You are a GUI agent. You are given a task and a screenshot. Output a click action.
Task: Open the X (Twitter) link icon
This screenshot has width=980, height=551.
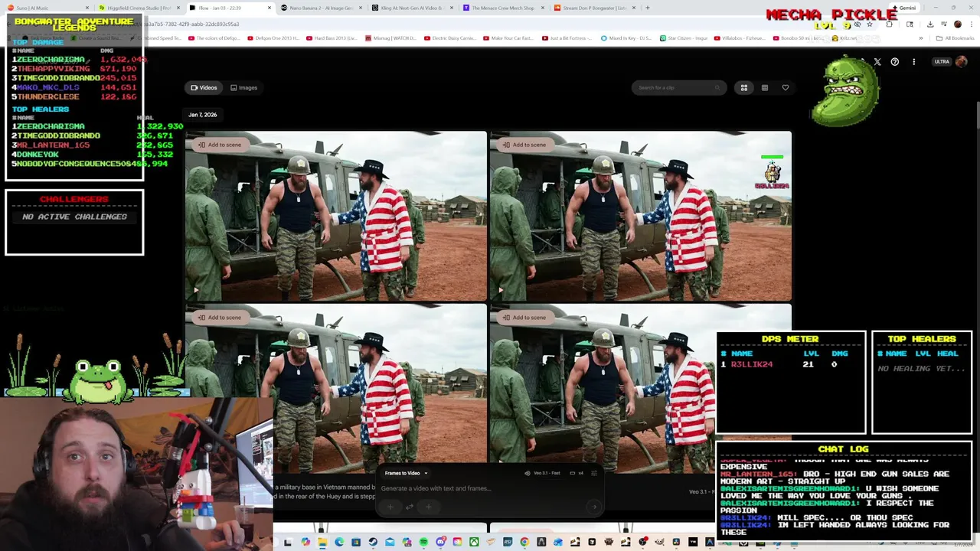coord(877,62)
